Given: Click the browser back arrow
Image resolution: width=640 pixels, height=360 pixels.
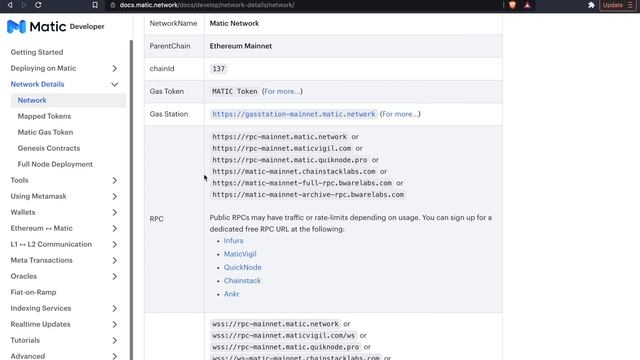Looking at the screenshot, I should coord(10,5).
